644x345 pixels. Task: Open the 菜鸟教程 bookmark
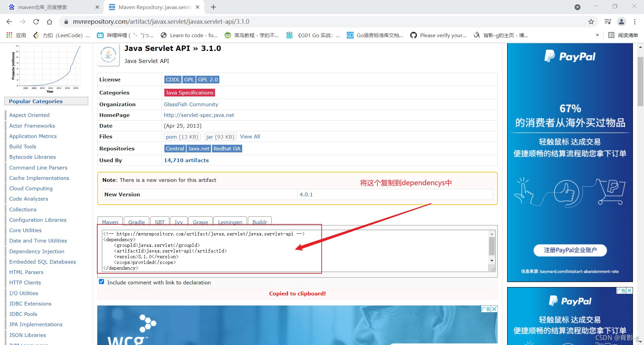(252, 35)
